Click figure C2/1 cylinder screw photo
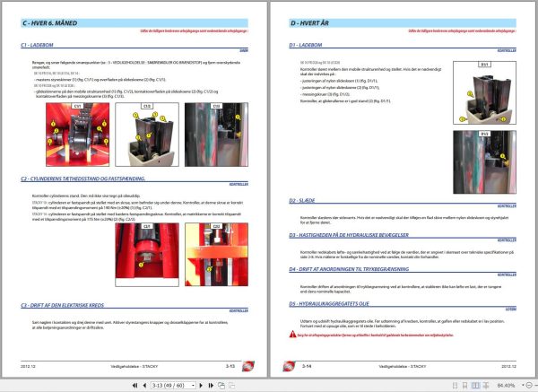 click(147, 255)
